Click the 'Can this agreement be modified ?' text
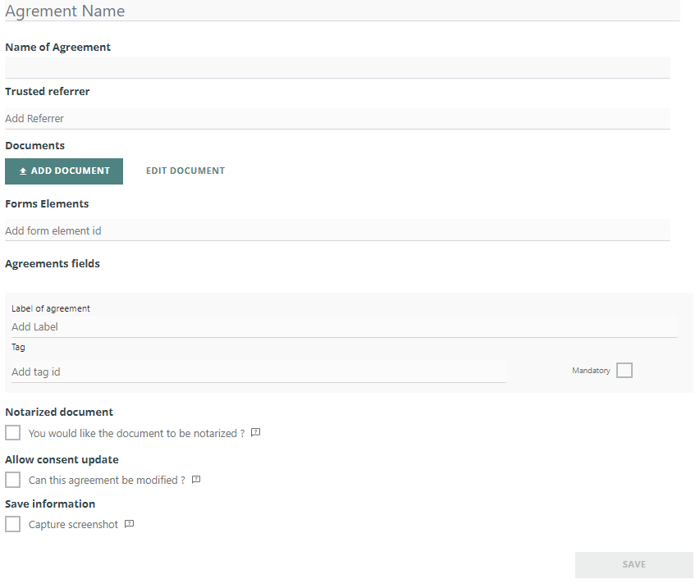 point(107,480)
